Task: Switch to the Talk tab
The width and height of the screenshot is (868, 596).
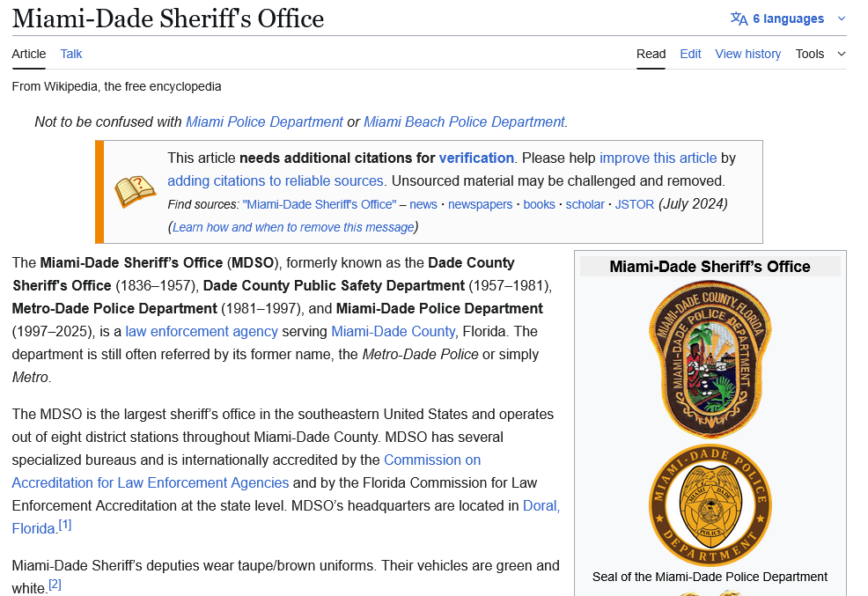Action: pos(71,54)
